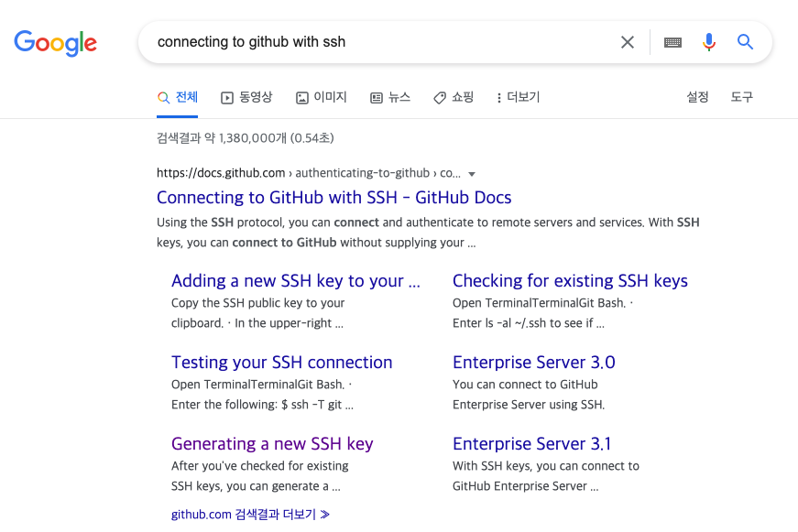This screenshot has width=798, height=532.
Task: Open Enterprise Server 3.1 link
Action: [x=531, y=444]
